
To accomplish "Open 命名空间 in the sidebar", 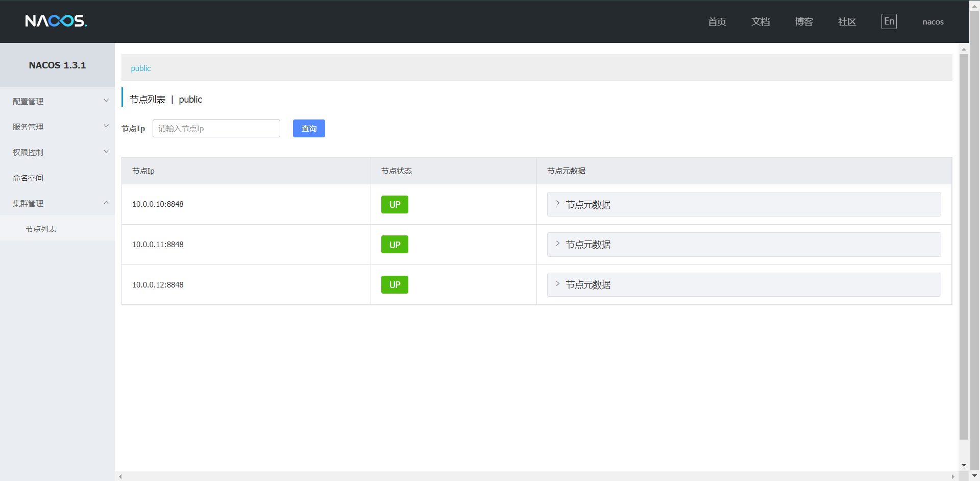I will (29, 178).
